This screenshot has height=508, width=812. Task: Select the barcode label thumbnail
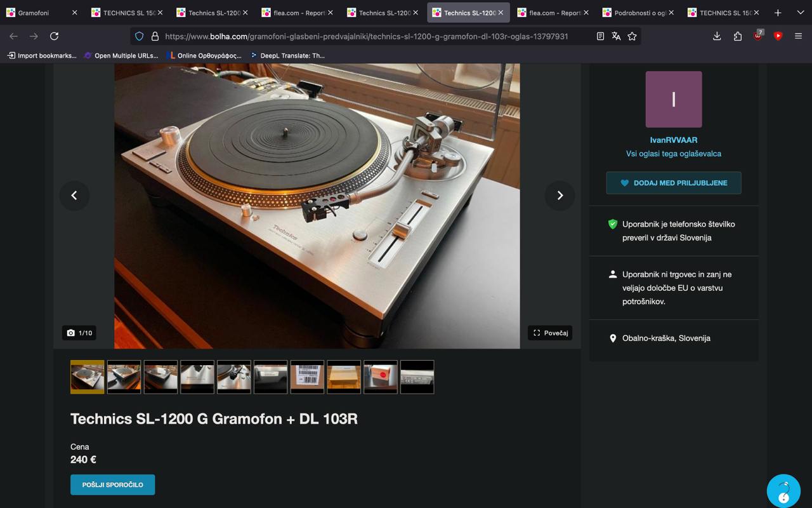click(x=307, y=377)
